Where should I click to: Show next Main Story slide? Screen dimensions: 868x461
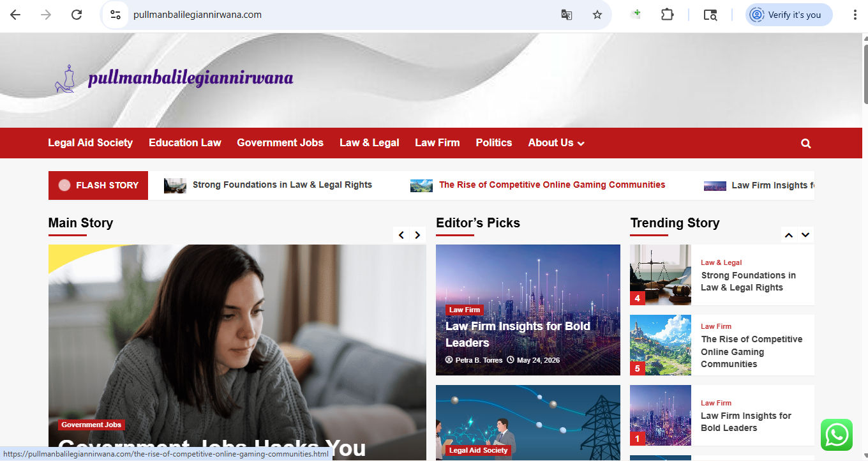(417, 235)
